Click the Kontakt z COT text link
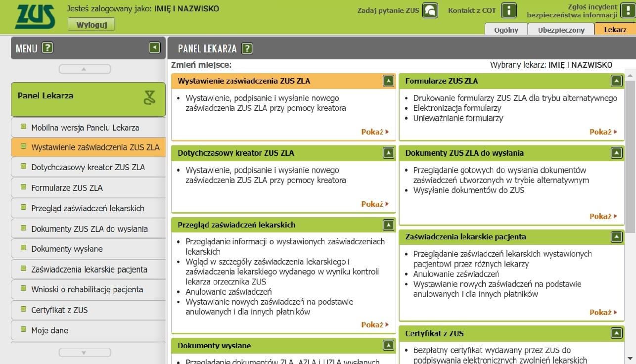The image size is (636, 364). (x=473, y=10)
